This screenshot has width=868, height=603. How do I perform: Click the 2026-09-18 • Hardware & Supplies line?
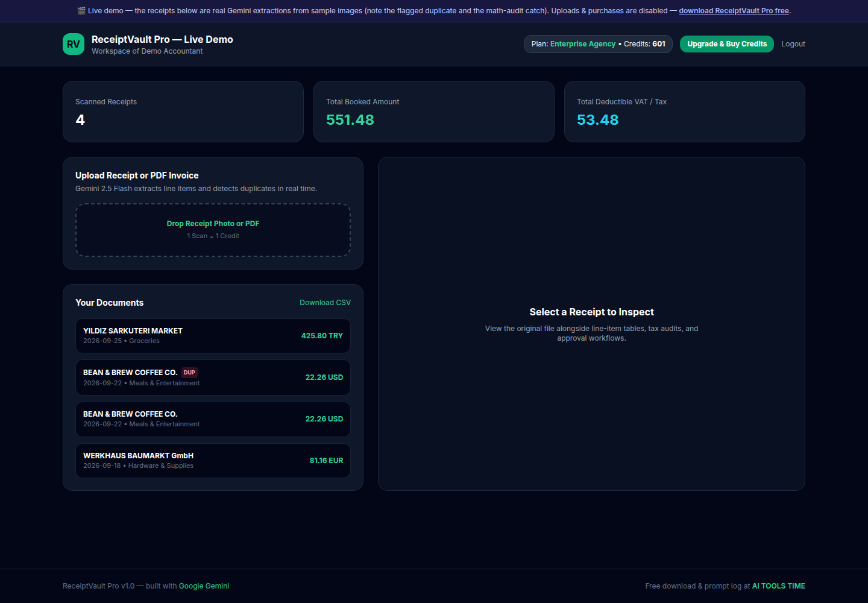pos(138,466)
